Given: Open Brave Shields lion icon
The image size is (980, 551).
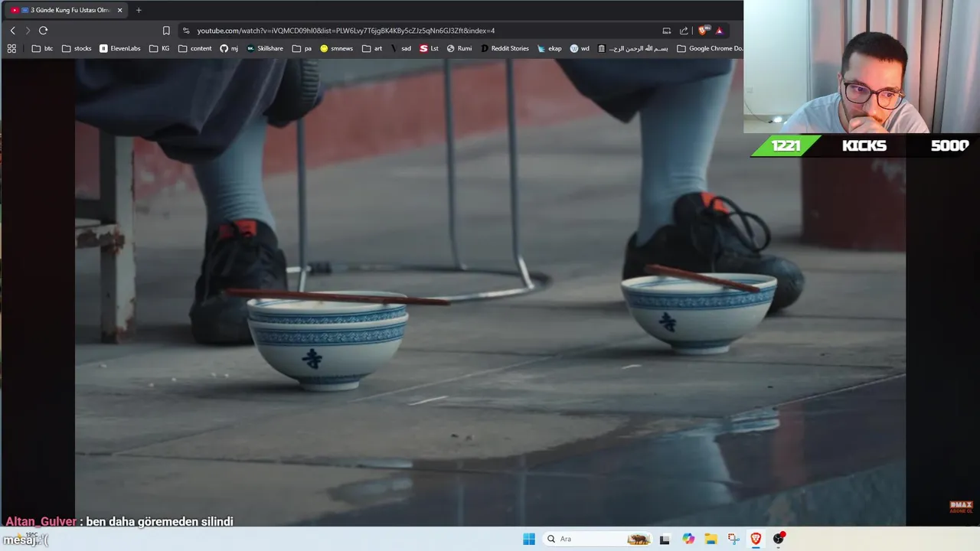Looking at the screenshot, I should pyautogui.click(x=703, y=31).
